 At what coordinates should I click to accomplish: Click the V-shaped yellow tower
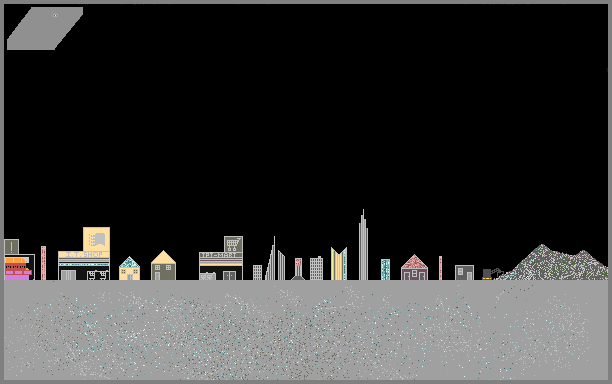click(x=339, y=264)
